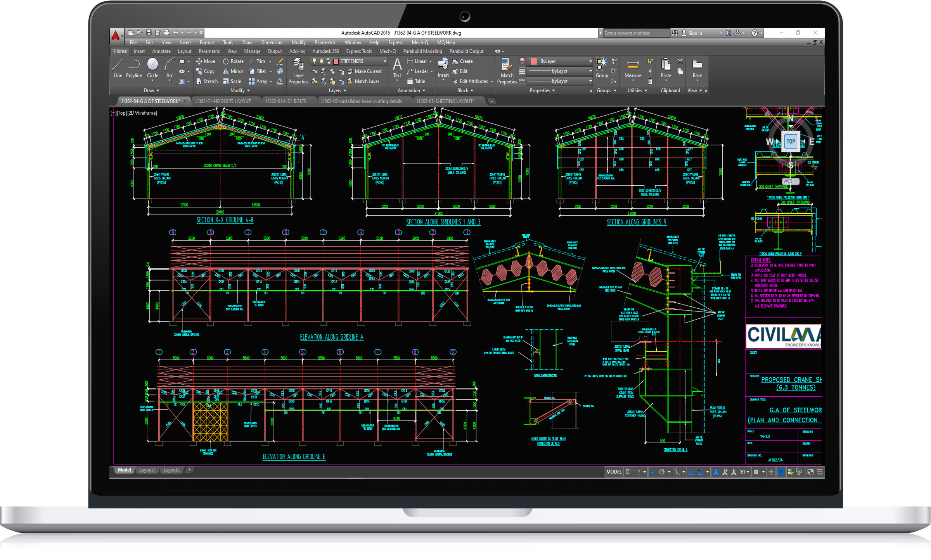Toggle drawing grid display in status bar
This screenshot has width=931, height=560.
point(628,472)
